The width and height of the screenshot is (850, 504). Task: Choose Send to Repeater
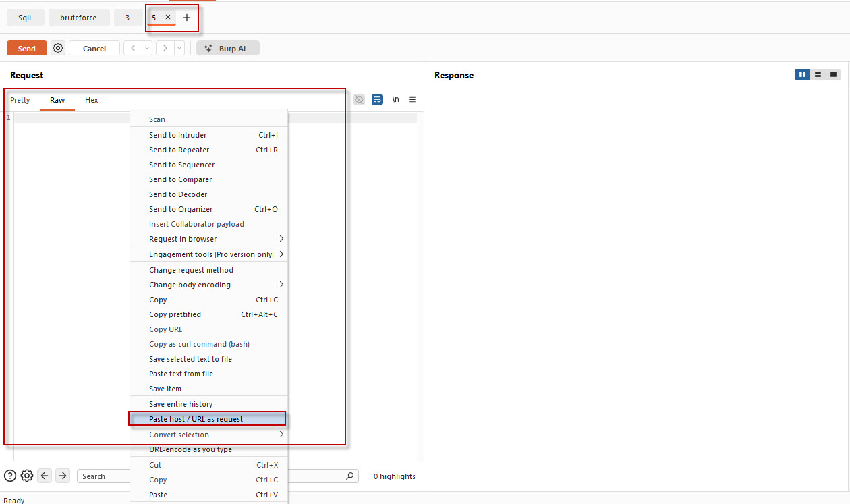(208, 150)
